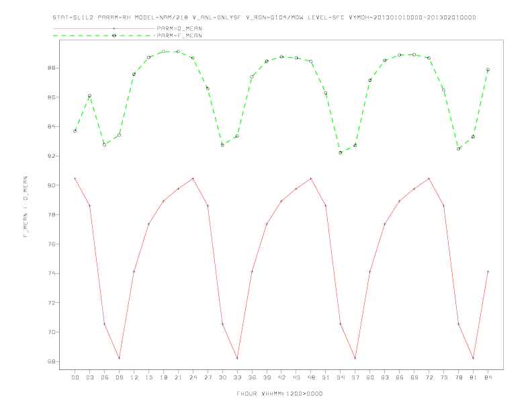The image size is (532, 411).
Task: Select the red O_MEAN point at hour 48
Action: (311, 179)
